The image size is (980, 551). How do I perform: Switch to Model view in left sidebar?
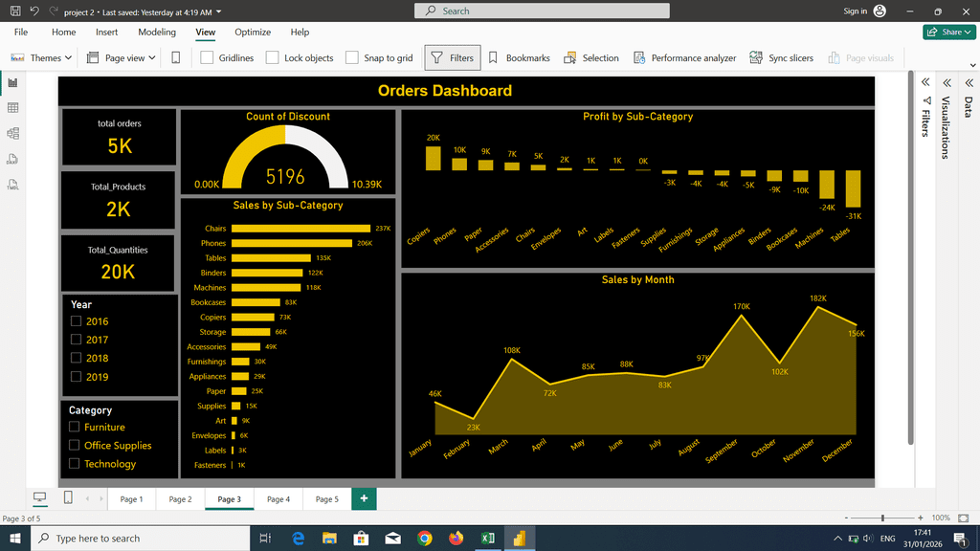(x=13, y=133)
